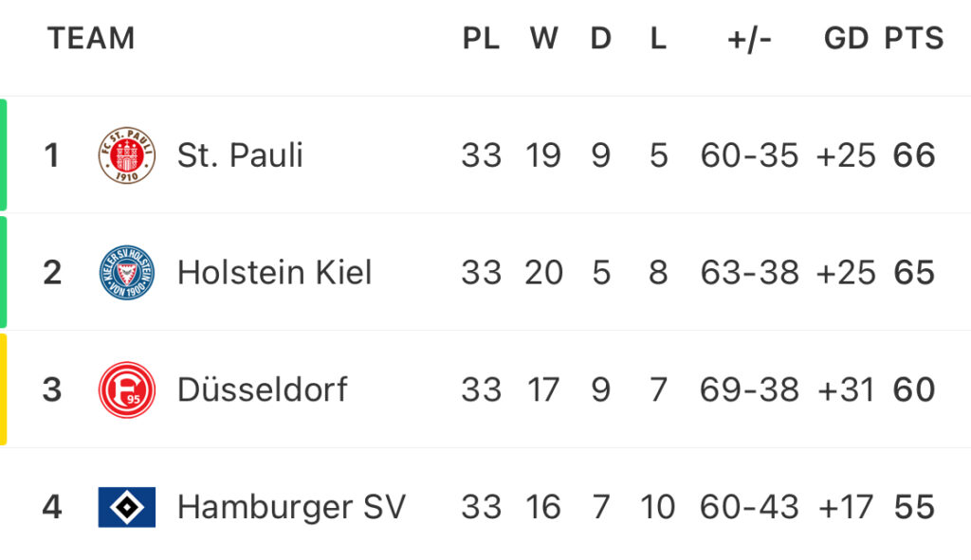Tap the Hamburger SV diamond badge

coord(127,507)
